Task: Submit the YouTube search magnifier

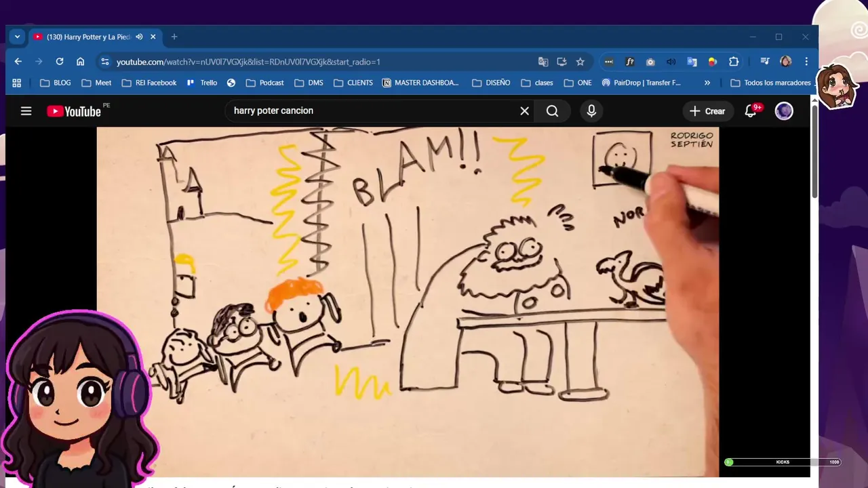Action: coord(553,111)
